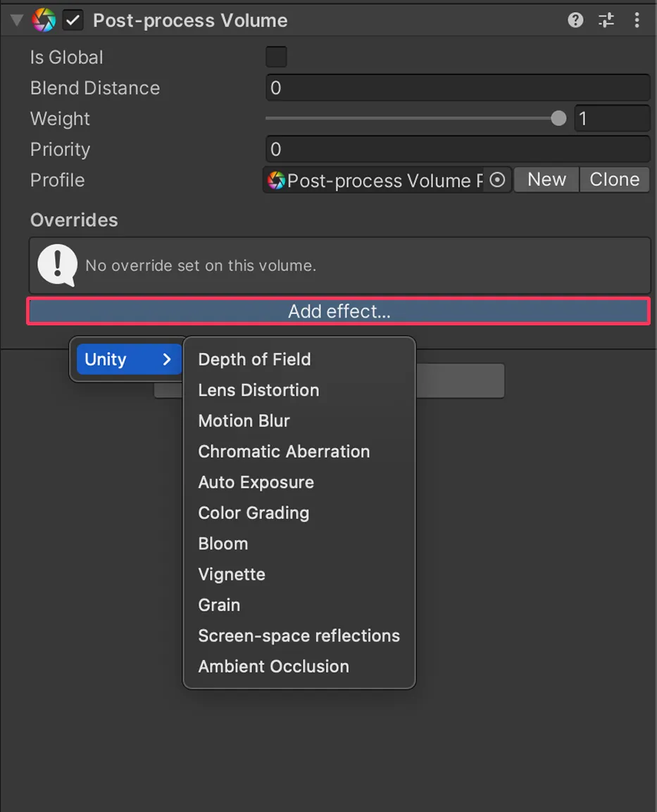Click the Post-process Volume color wheel icon
Screen dimensions: 657x812
point(44,20)
